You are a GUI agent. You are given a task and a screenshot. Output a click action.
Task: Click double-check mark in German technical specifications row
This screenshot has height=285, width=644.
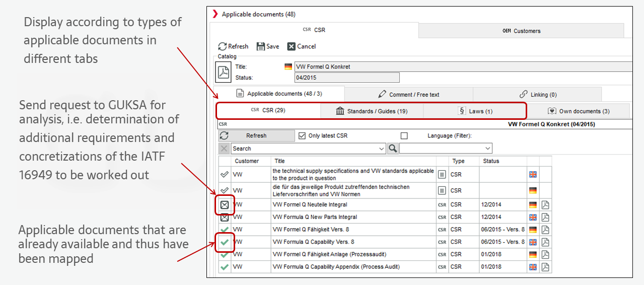[x=225, y=190]
